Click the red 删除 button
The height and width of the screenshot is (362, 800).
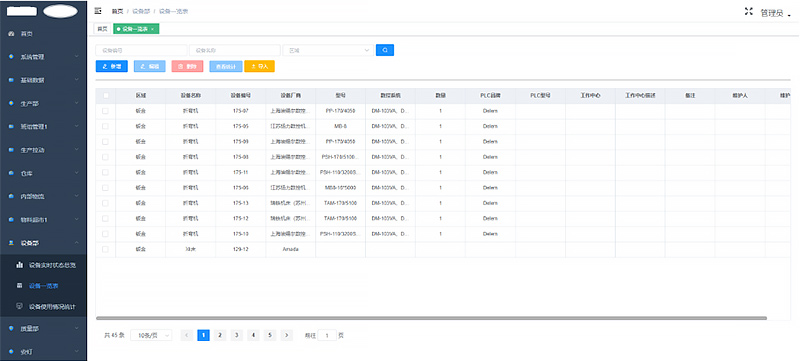187,66
